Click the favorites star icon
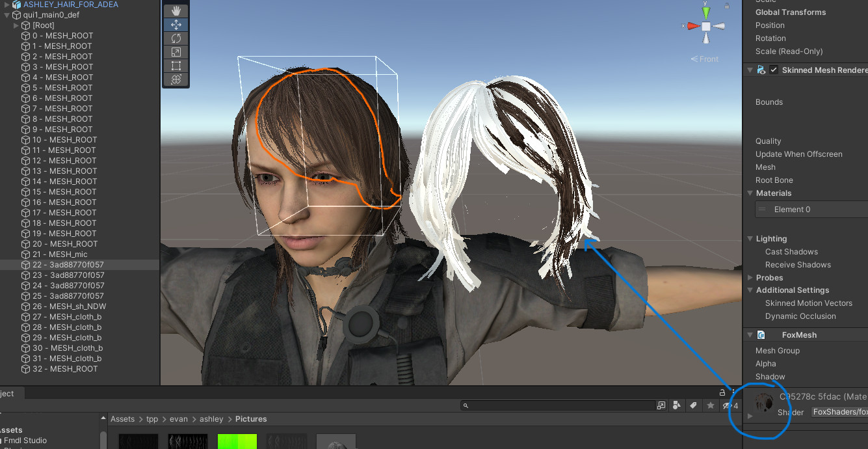Screen dimensions: 868x449 (711, 405)
